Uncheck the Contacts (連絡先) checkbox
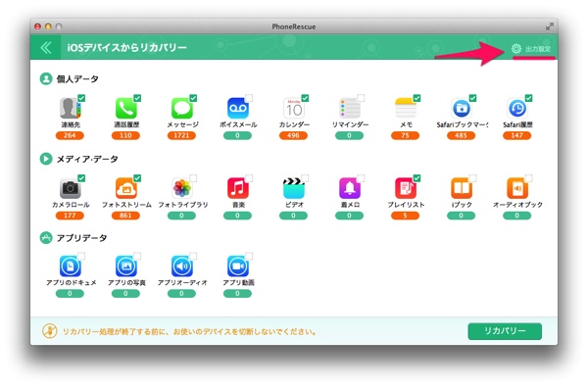This screenshot has height=387, width=588. pos(81,98)
